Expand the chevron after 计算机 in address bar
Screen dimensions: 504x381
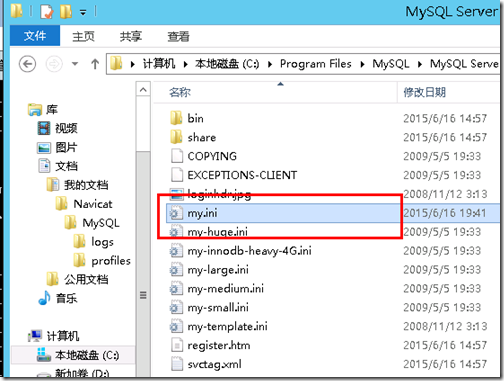[x=185, y=64]
